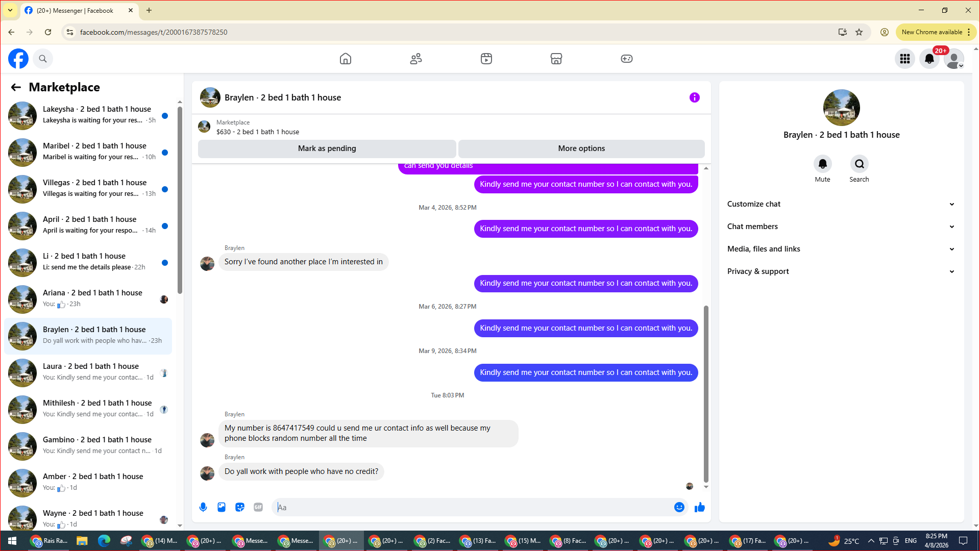Open the attach photo icon

click(222, 507)
